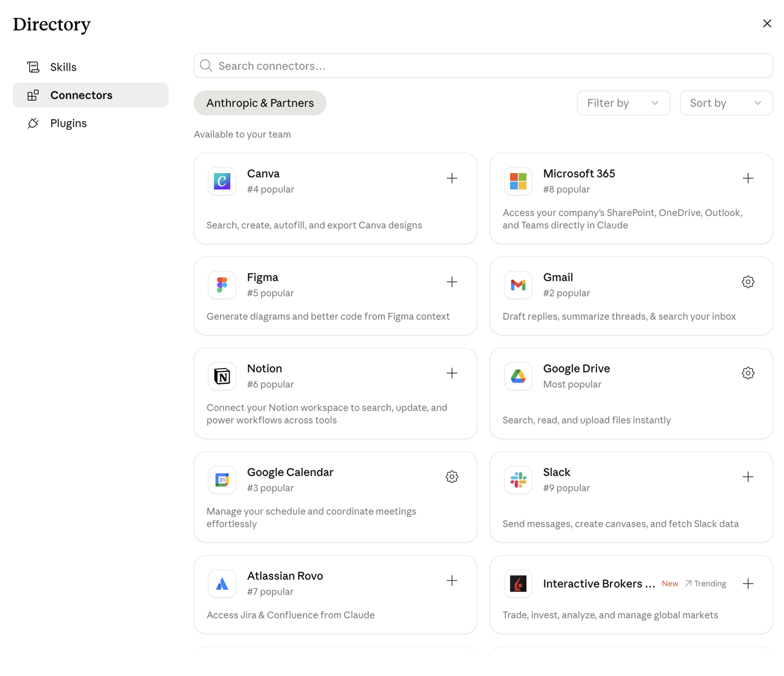Open the Canva connector title
Screen dimensions: 784x676
[263, 174]
